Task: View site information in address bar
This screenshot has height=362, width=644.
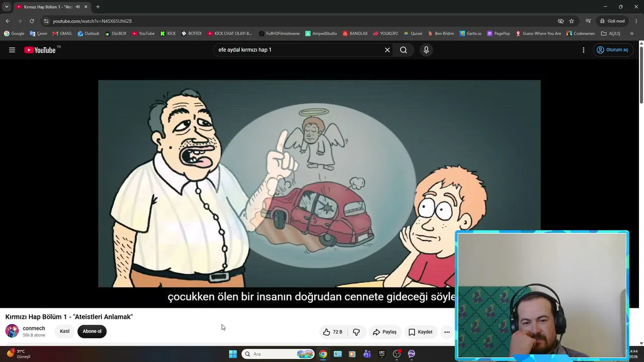Action: pyautogui.click(x=46, y=21)
